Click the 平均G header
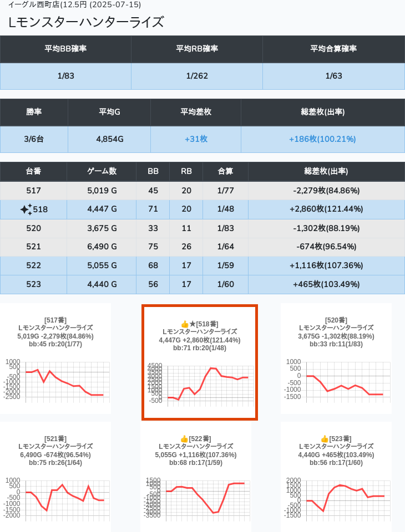This screenshot has width=405, height=532. pyautogui.click(x=109, y=112)
